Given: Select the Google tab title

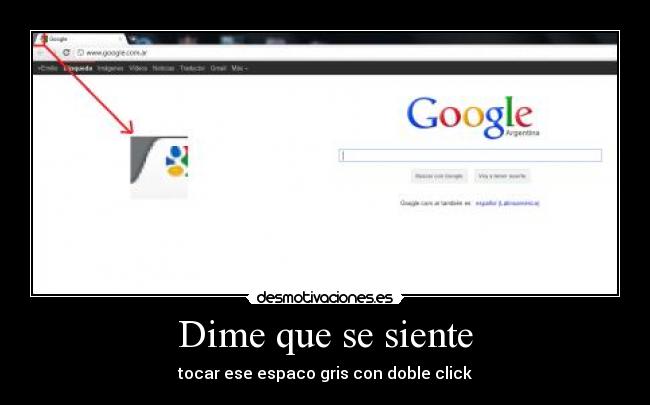Looking at the screenshot, I should click(x=59, y=39).
